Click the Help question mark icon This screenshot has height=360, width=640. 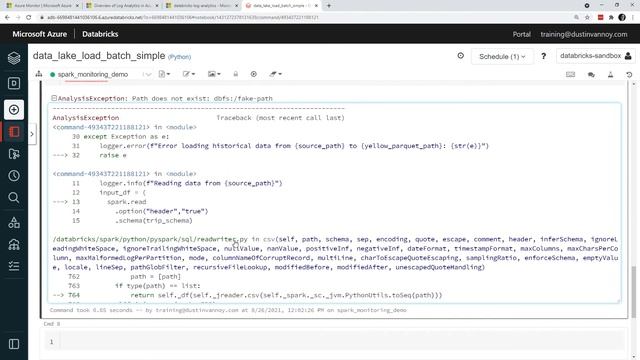tap(543, 56)
